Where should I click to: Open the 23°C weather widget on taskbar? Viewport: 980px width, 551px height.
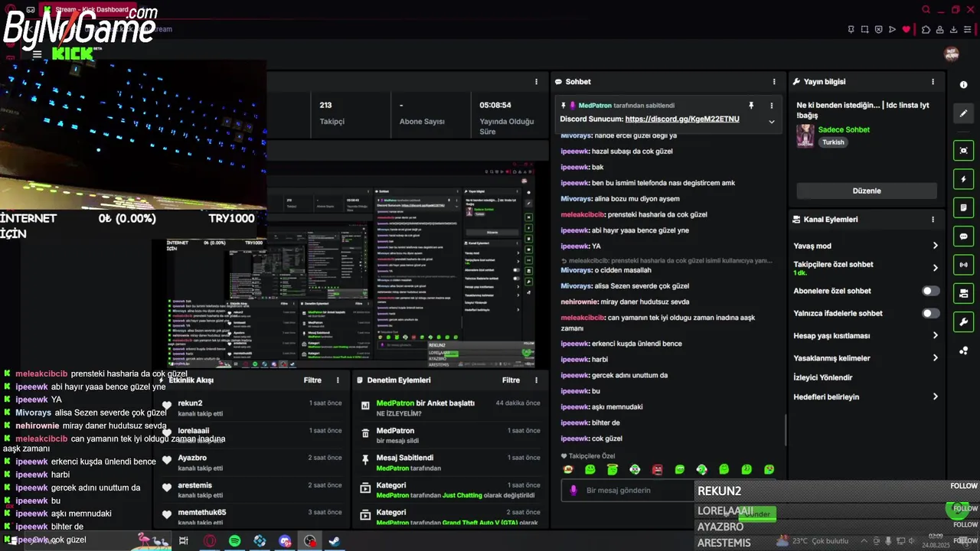[x=812, y=541]
